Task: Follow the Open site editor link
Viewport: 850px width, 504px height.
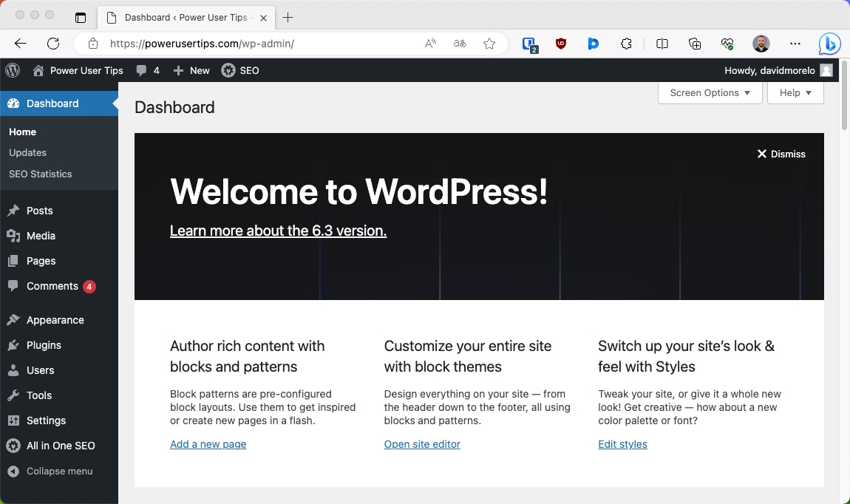Action: coord(422,444)
